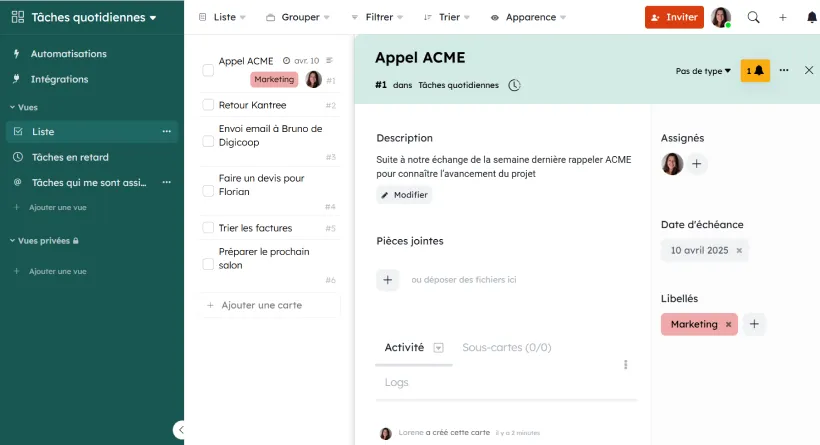Open the Tâches quotidiennes link in card header
Viewport: 820px width, 445px height.
click(x=458, y=85)
